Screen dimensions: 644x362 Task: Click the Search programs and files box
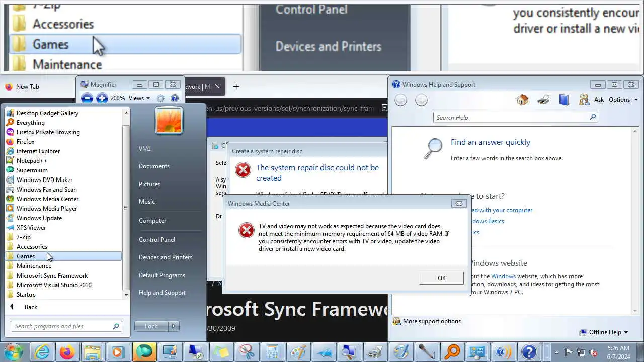pos(66,326)
